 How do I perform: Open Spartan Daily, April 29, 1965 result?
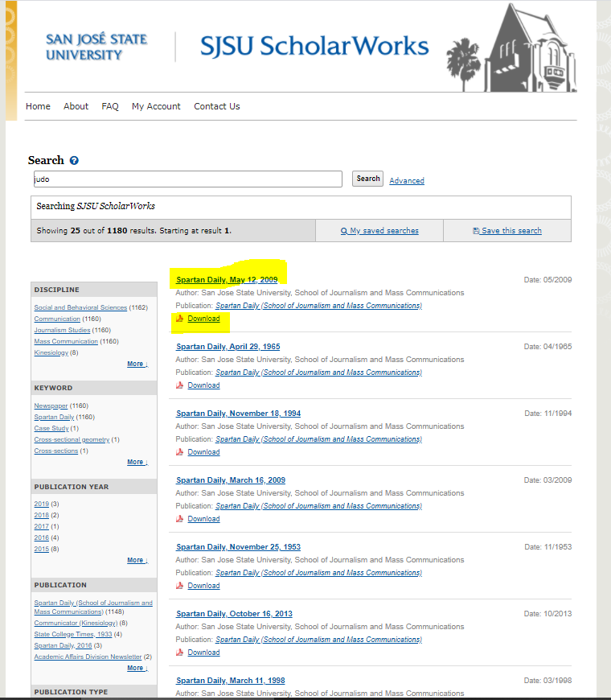tap(228, 347)
